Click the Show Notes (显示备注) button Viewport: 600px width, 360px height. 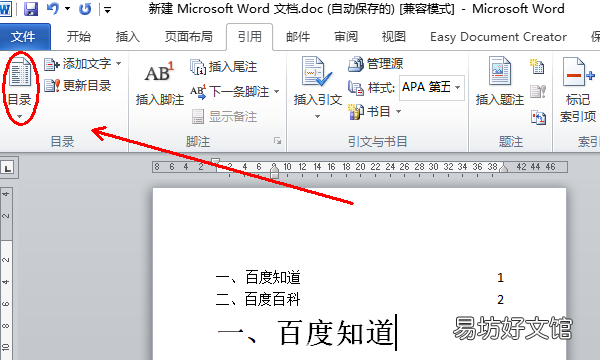click(224, 117)
